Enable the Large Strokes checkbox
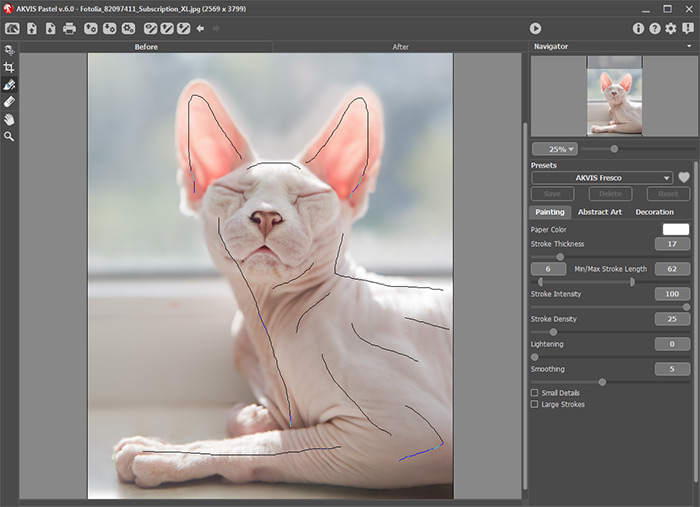 (534, 404)
